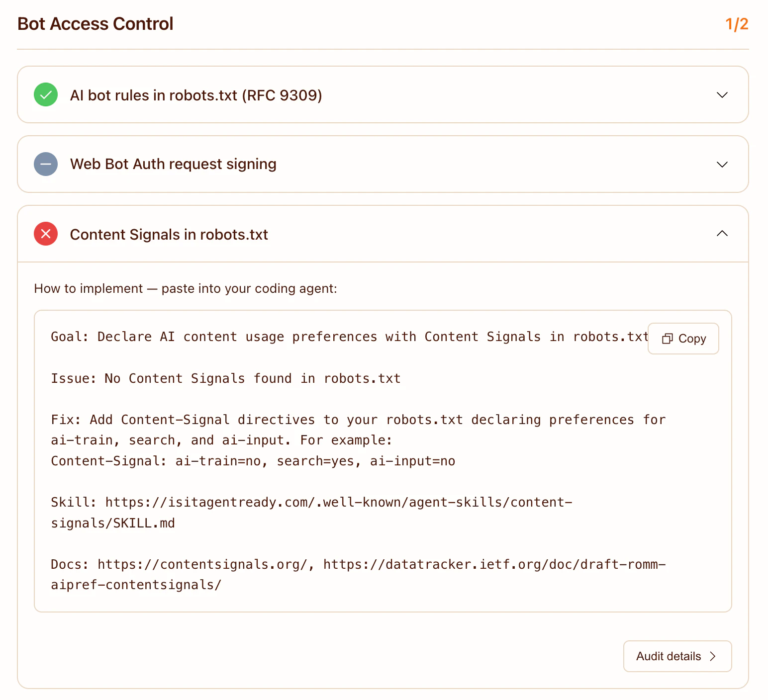
Task: Expand the Web Bot Auth request signing section
Action: coord(722,164)
